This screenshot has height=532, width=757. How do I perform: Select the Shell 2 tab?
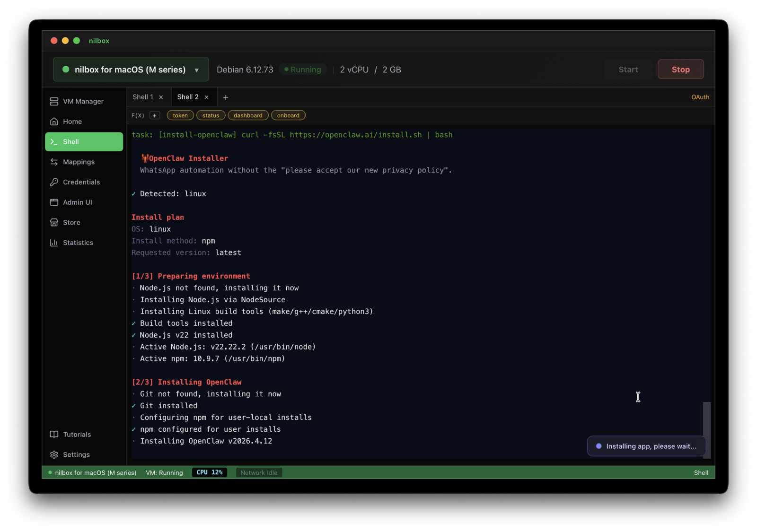coord(188,97)
